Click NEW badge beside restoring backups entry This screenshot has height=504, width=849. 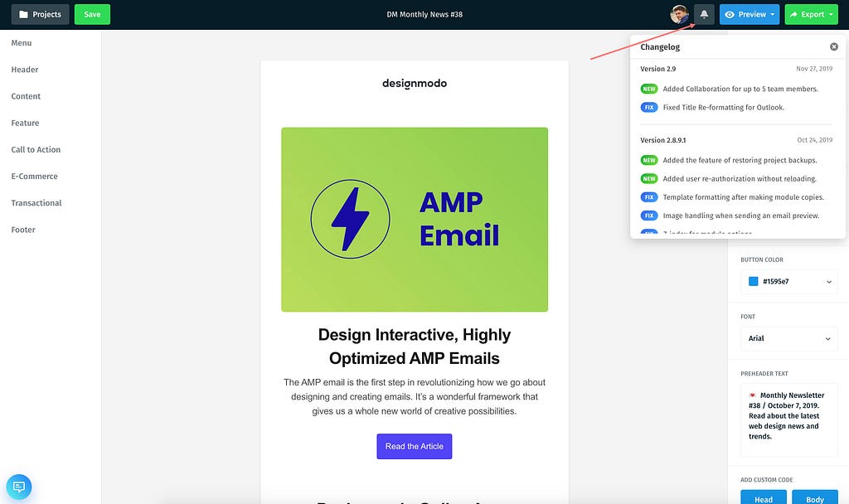pyautogui.click(x=649, y=160)
